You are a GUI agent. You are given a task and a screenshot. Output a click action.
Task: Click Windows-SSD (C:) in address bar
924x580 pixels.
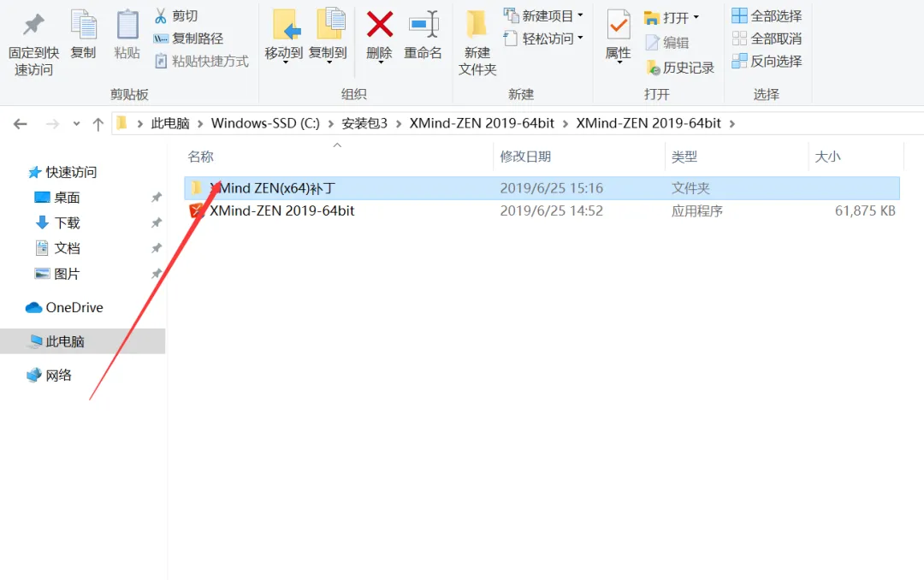coord(265,123)
